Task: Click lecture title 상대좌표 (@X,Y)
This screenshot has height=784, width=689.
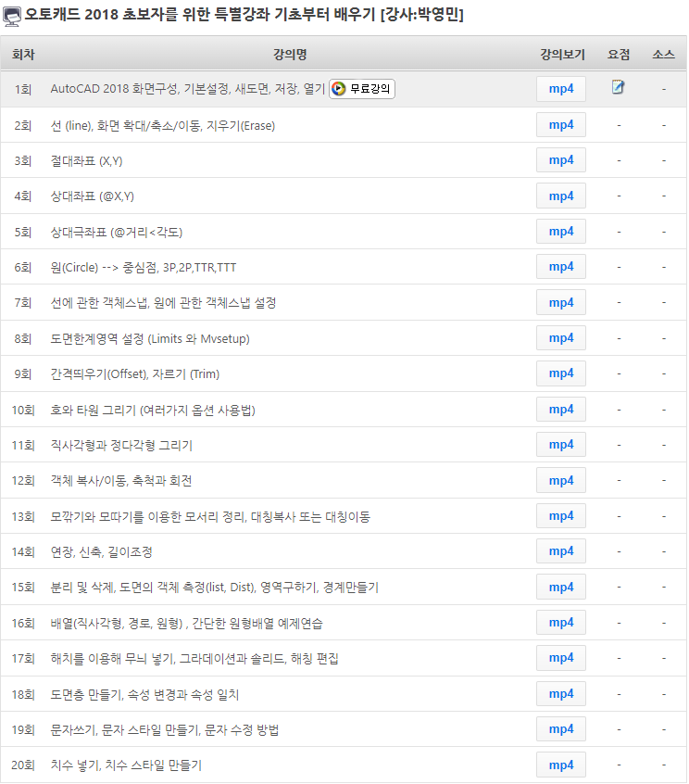Action: [93, 196]
